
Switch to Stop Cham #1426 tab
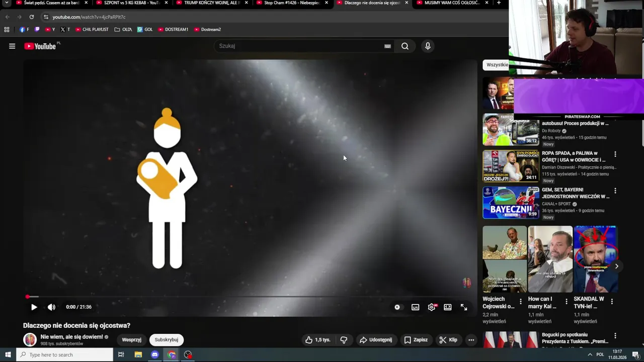click(x=292, y=3)
